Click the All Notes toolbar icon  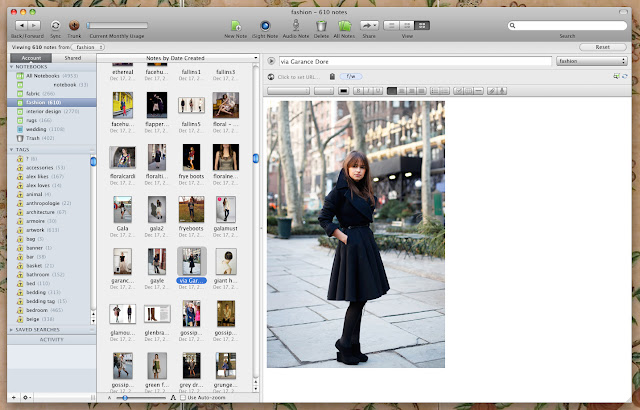[x=345, y=23]
